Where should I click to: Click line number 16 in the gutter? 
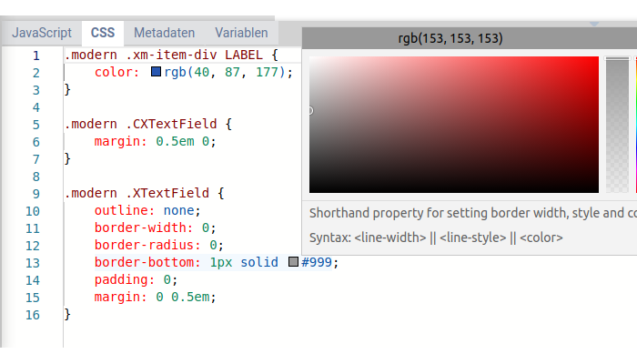click(33, 315)
